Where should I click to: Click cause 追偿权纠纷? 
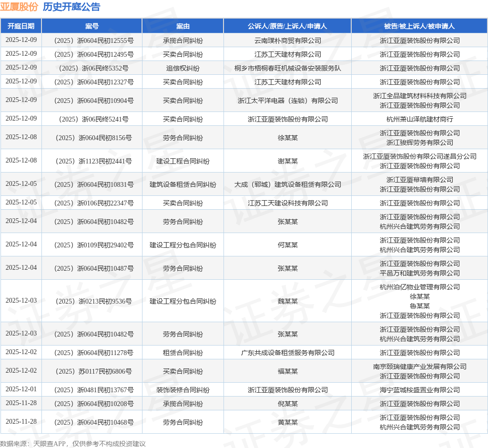(x=183, y=68)
